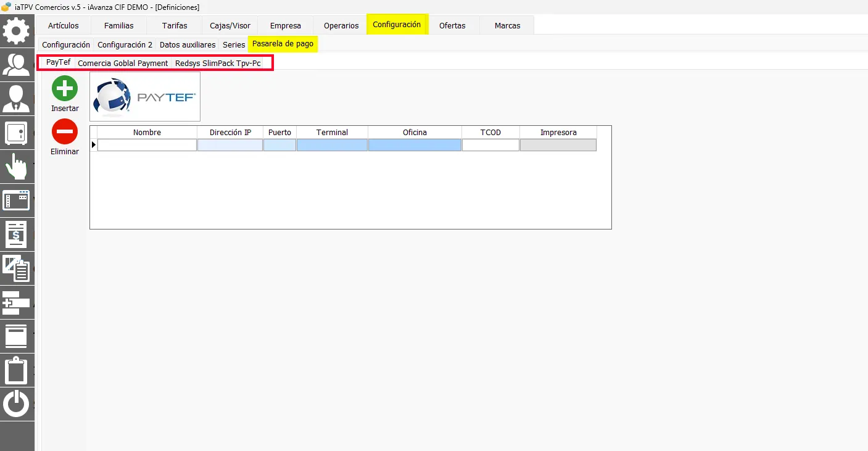This screenshot has width=868, height=451.
Task: Open the stacked bars with plus sidebar icon
Action: (17, 302)
